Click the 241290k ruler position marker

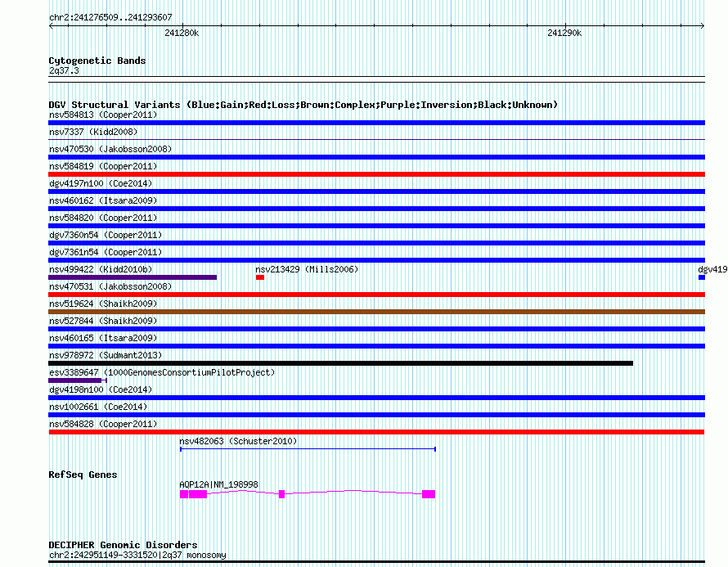click(x=564, y=33)
